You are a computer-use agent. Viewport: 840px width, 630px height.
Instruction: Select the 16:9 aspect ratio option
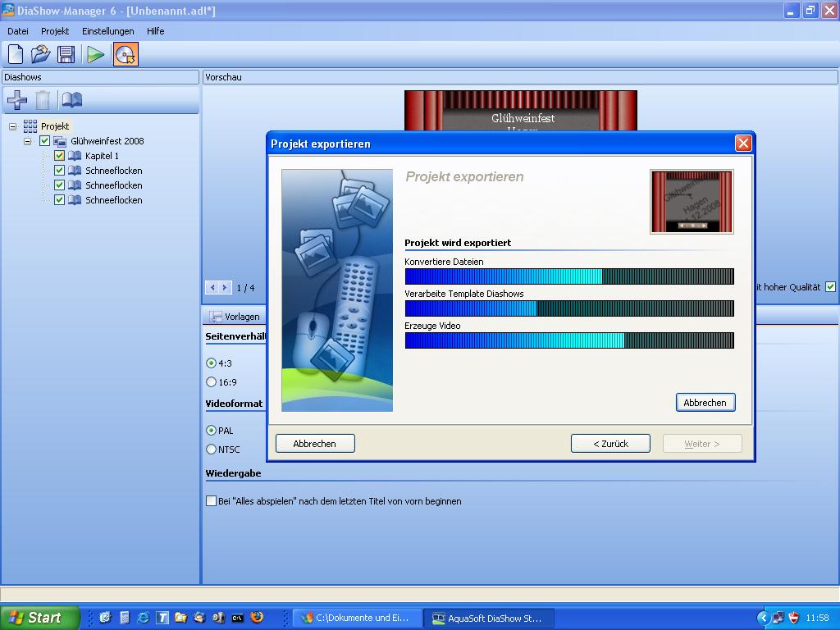click(212, 382)
